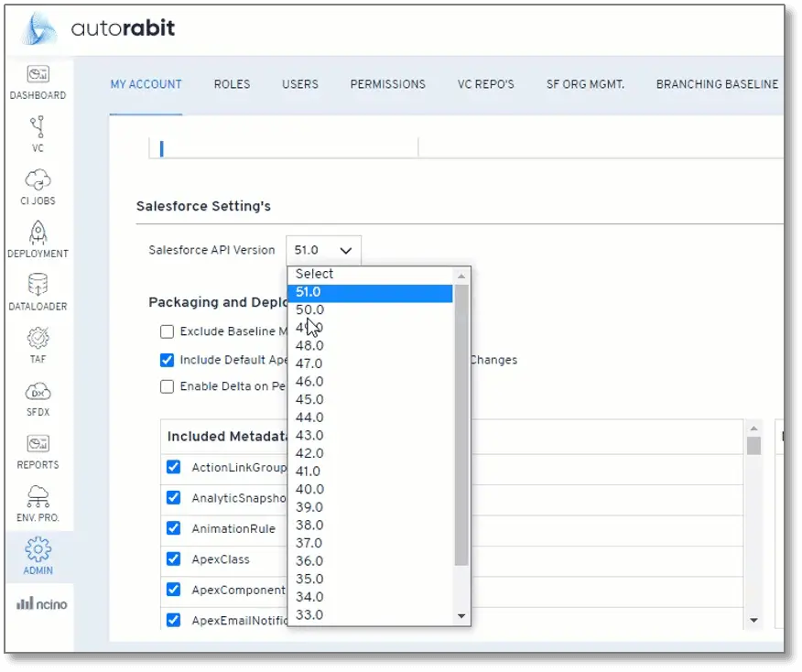
Task: Uncheck the AnalyticSnapshot metadata checkbox
Action: click(x=173, y=498)
